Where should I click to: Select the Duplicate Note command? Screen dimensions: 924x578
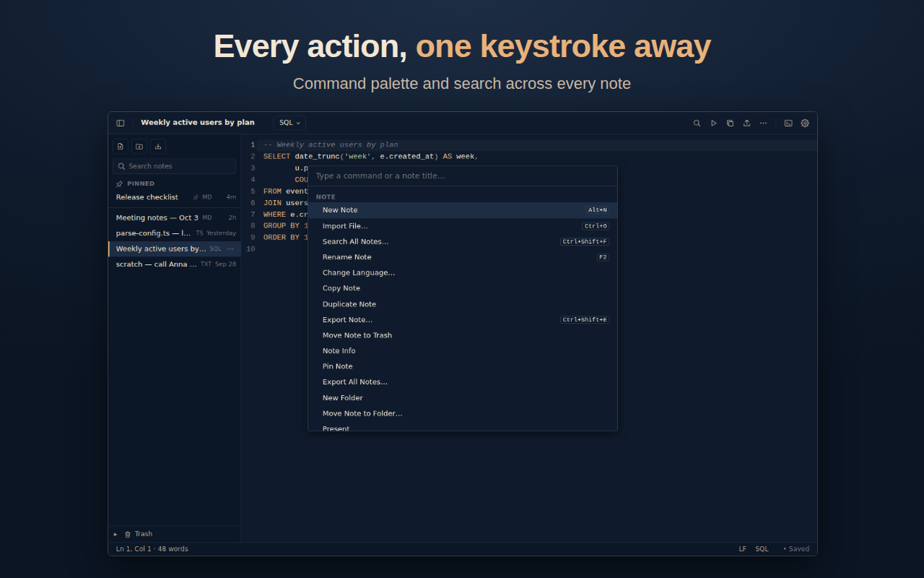463,304
